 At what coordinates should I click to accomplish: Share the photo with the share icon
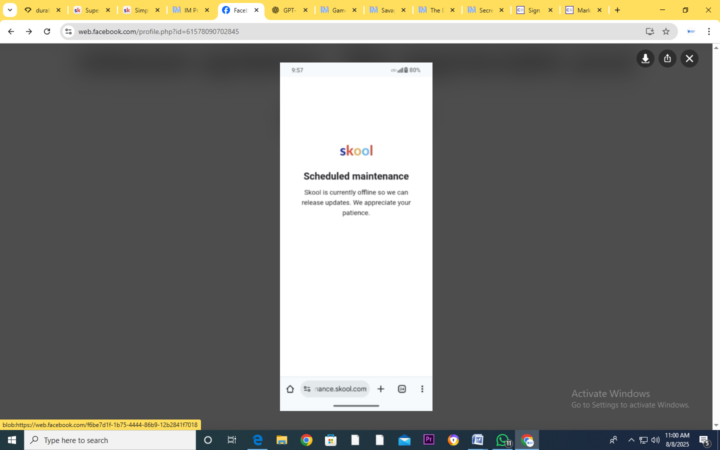pos(667,58)
